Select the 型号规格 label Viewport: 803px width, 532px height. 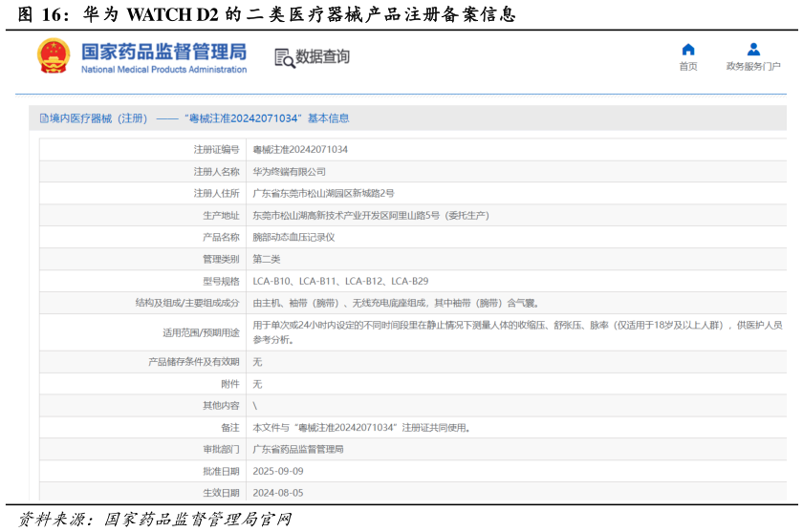pos(221,282)
